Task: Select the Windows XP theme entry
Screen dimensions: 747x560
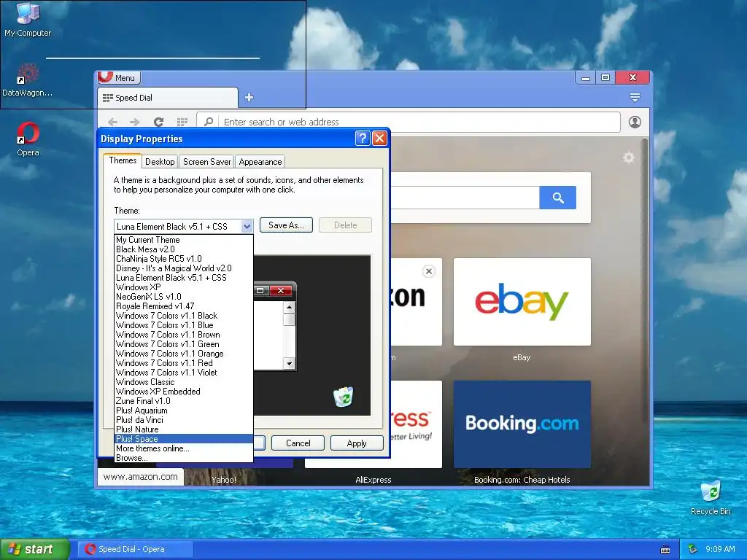Action: (184, 287)
